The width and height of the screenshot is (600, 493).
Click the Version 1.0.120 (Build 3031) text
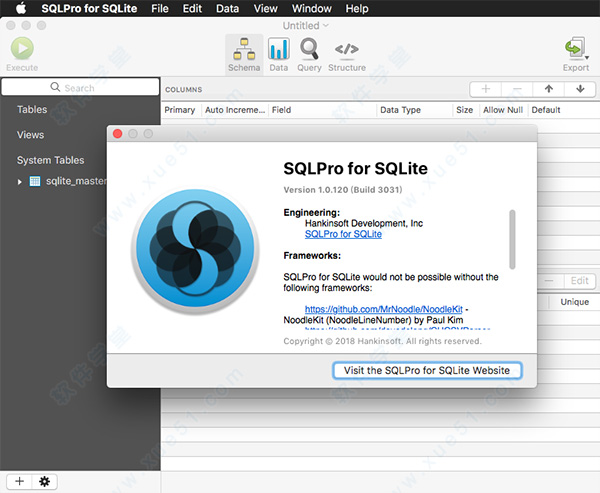click(343, 190)
